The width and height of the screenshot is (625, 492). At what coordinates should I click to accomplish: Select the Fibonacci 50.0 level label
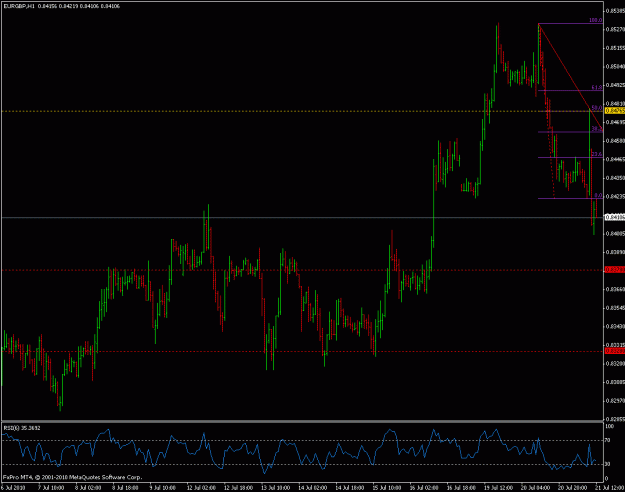pos(597,108)
